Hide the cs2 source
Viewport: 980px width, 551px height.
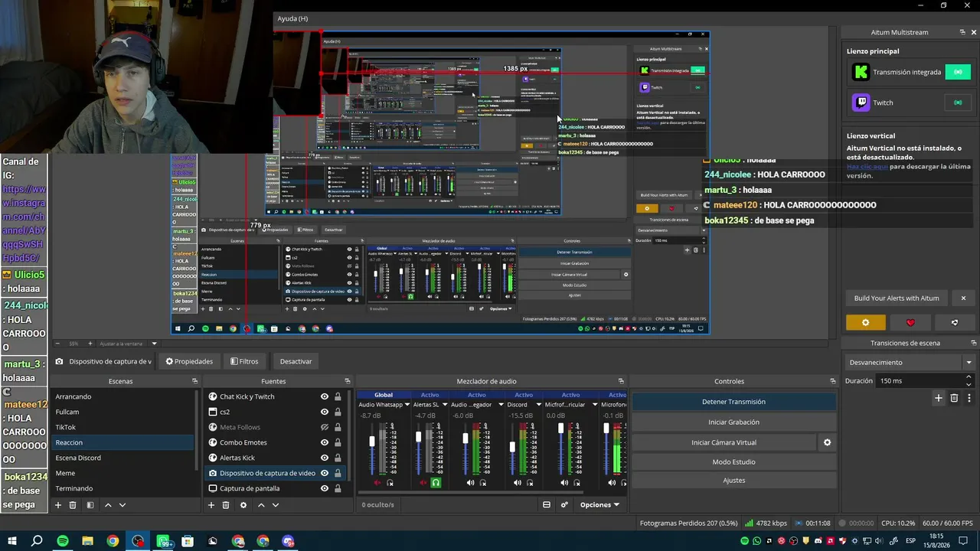click(x=325, y=412)
